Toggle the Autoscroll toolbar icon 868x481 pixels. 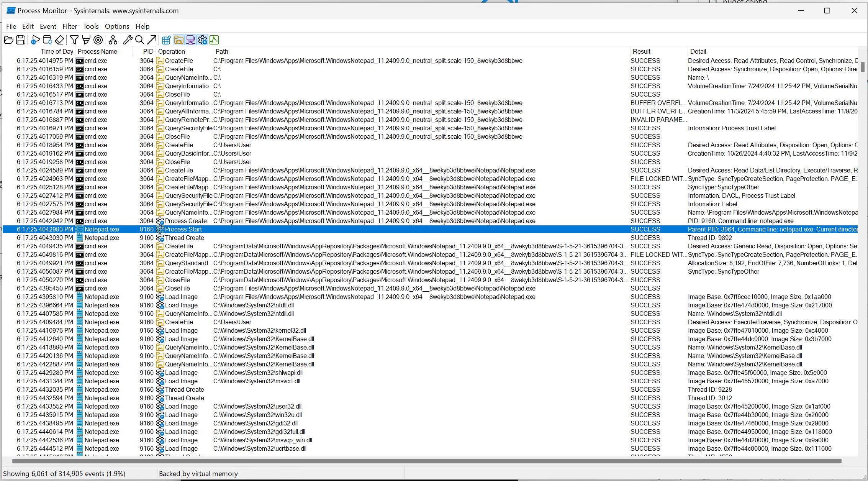coord(47,40)
